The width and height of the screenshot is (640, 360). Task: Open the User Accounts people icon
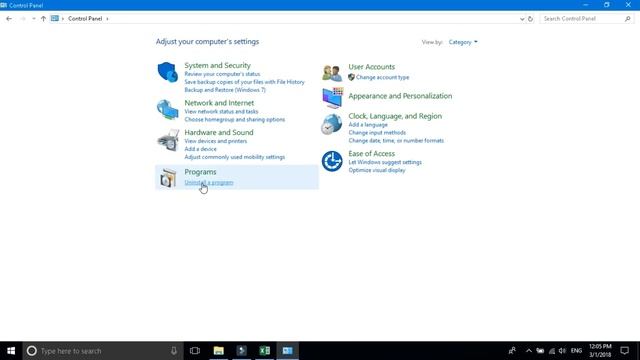pyautogui.click(x=332, y=73)
